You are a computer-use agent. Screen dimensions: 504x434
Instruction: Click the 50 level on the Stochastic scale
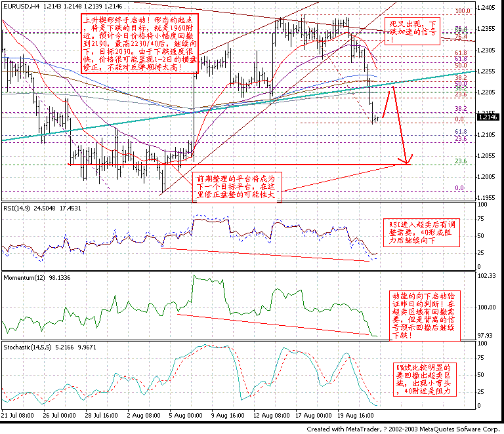(480, 375)
